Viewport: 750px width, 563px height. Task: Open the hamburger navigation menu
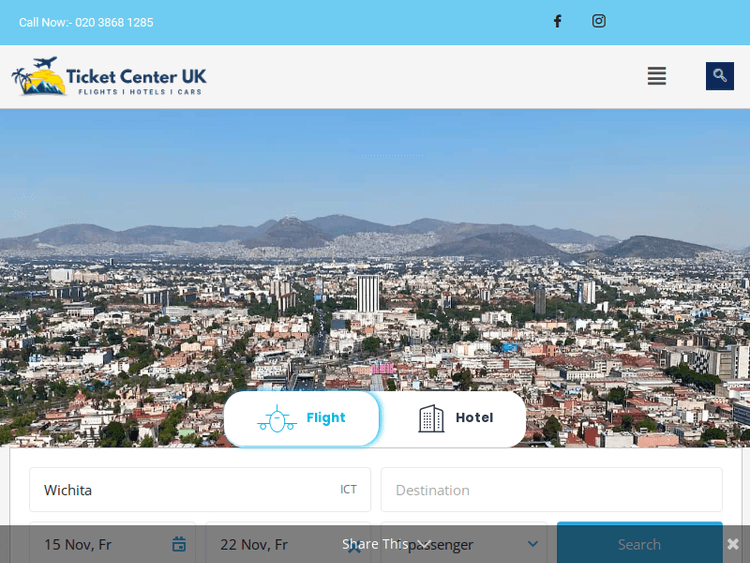(x=657, y=76)
